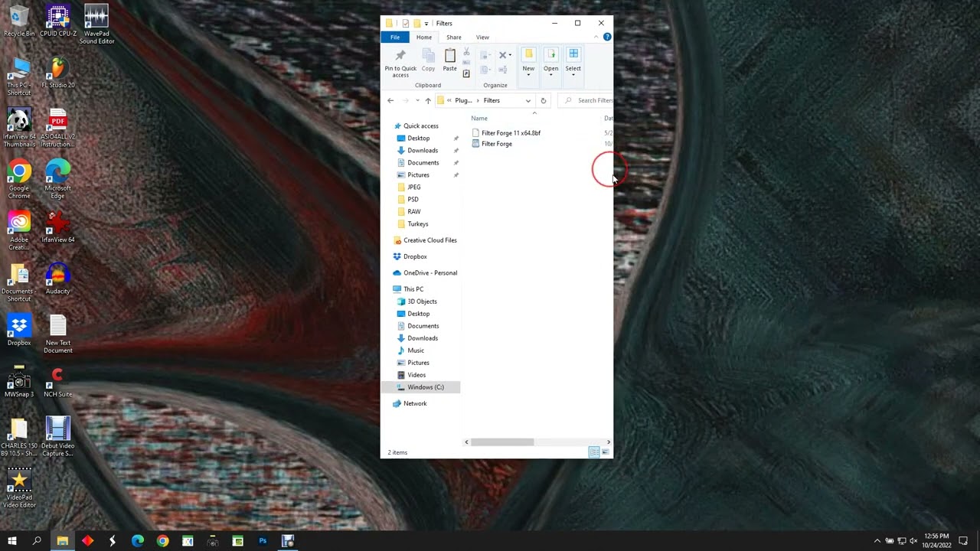Click the Properties icon in the Quick Access Toolbar
This screenshot has height=551, width=980.
pyautogui.click(x=406, y=23)
